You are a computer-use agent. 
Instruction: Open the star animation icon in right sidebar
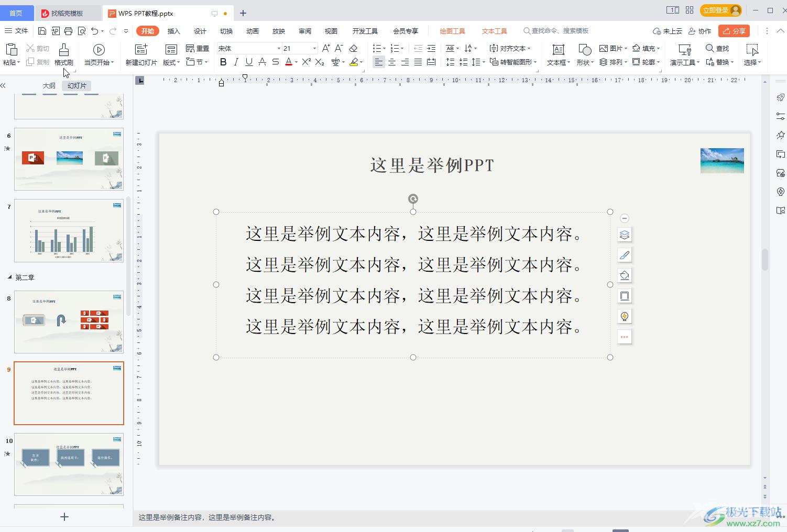(780, 135)
